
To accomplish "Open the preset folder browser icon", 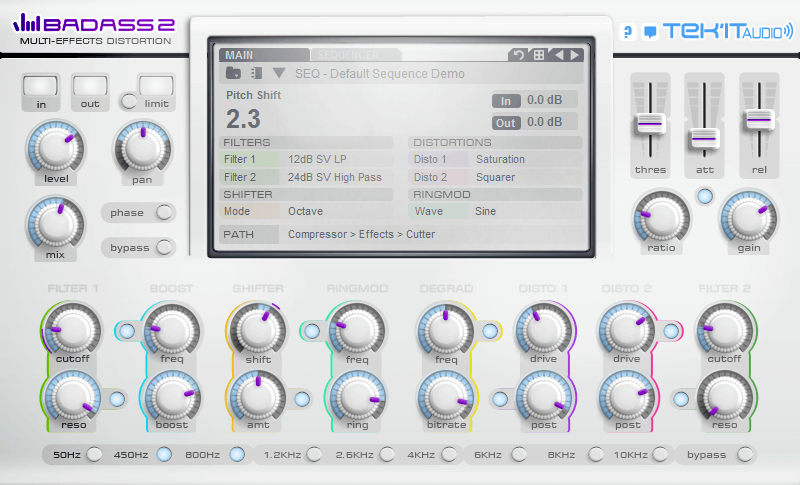I will 233,73.
